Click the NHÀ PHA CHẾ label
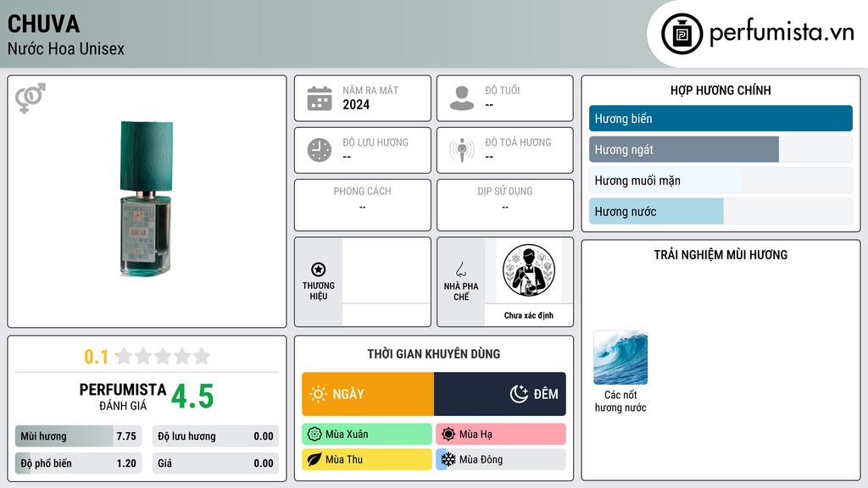This screenshot has width=868, height=488. click(460, 291)
